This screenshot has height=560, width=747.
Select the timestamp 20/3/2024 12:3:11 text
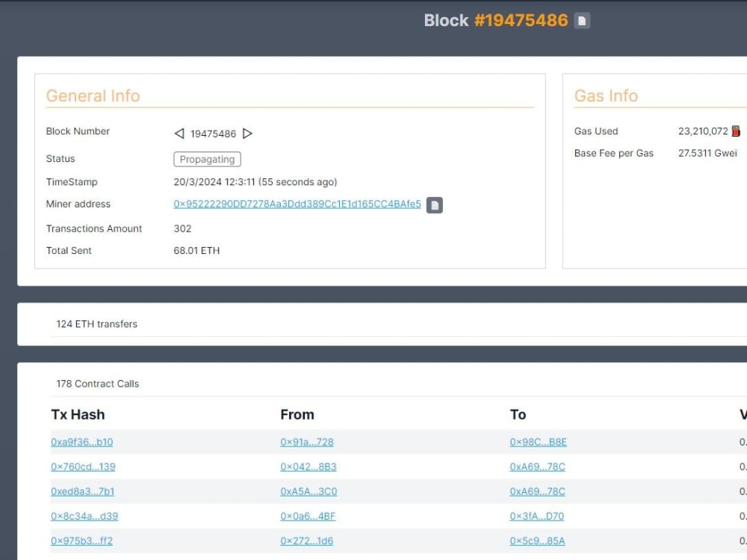click(214, 182)
